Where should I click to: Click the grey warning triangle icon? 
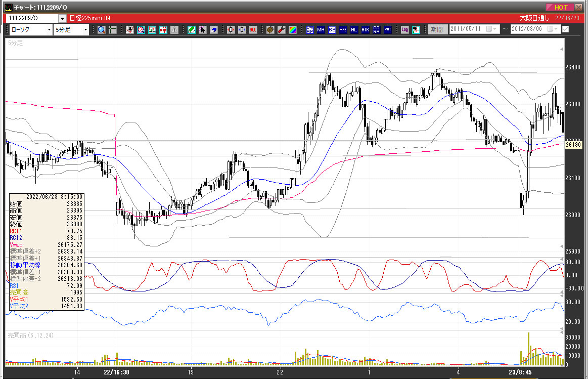tap(174, 30)
